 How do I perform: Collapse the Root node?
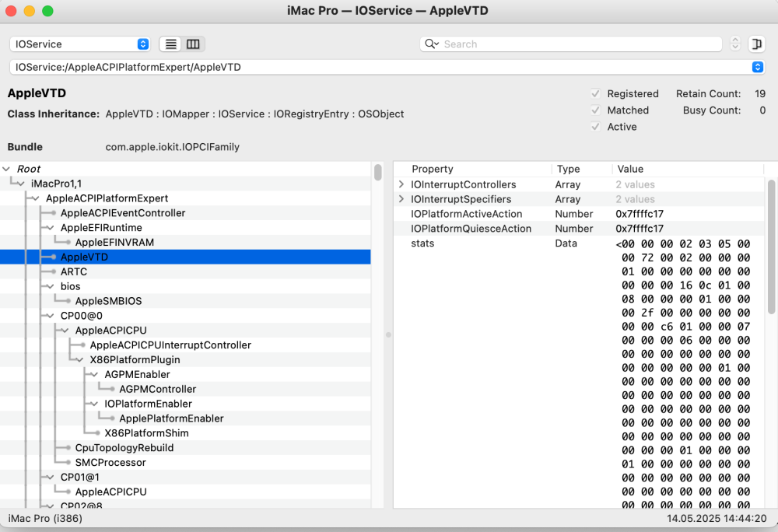[6, 169]
